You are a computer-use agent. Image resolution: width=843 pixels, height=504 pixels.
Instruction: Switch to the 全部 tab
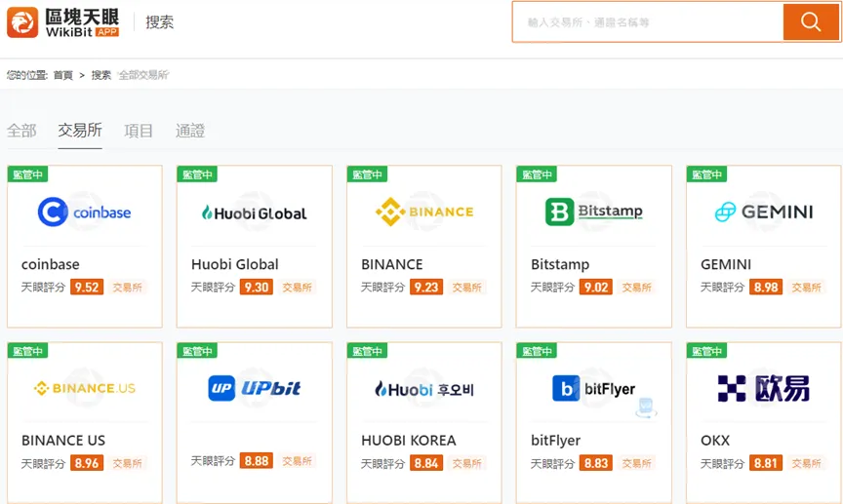pos(21,131)
